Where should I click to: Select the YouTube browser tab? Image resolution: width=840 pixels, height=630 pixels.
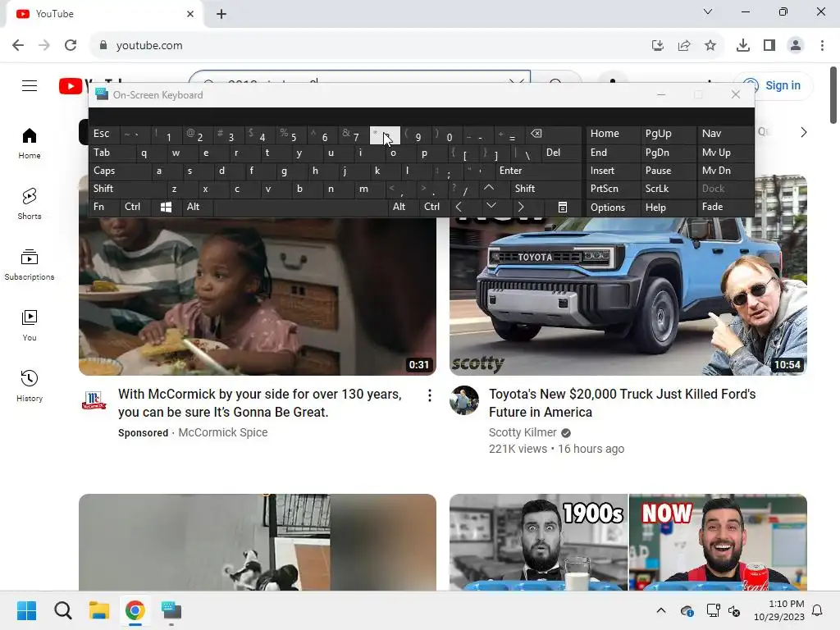click(x=104, y=14)
